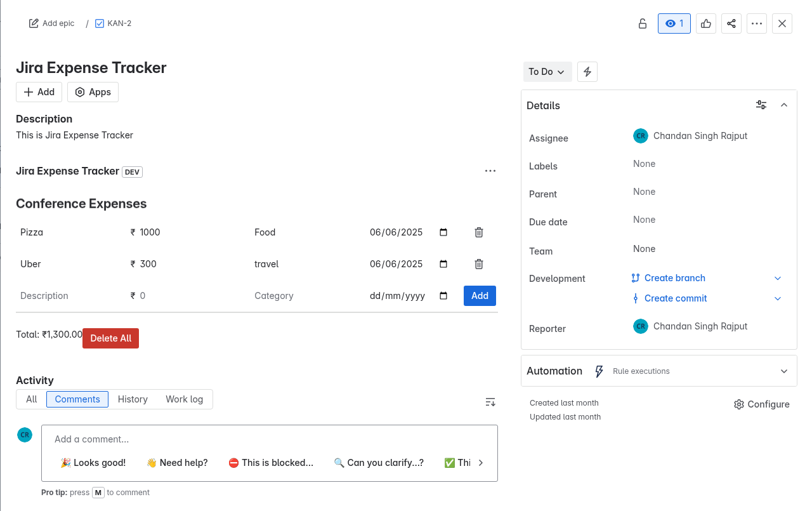The height and width of the screenshot is (511, 812).
Task: Open the calendar picker for the new expense row
Action: (x=443, y=296)
